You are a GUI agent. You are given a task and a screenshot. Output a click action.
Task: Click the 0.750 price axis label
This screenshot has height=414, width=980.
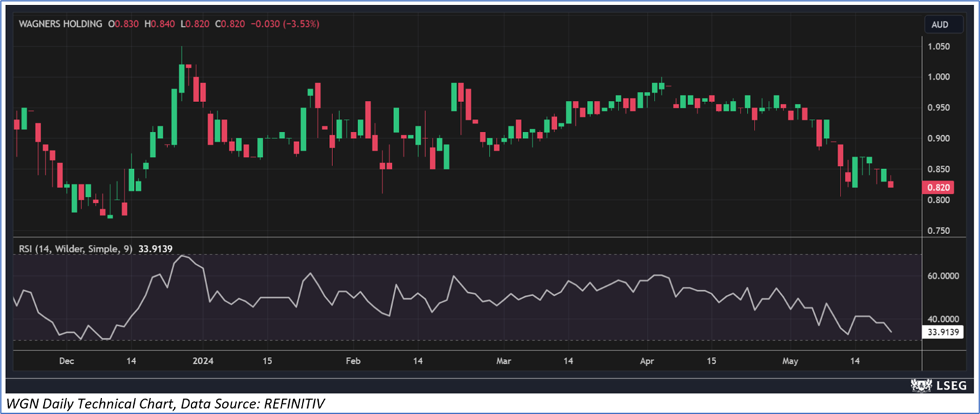[939, 231]
